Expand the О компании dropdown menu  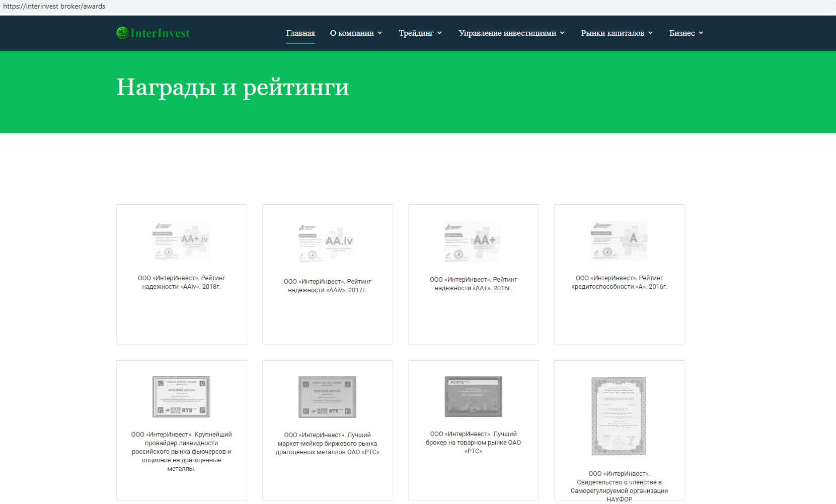[356, 33]
